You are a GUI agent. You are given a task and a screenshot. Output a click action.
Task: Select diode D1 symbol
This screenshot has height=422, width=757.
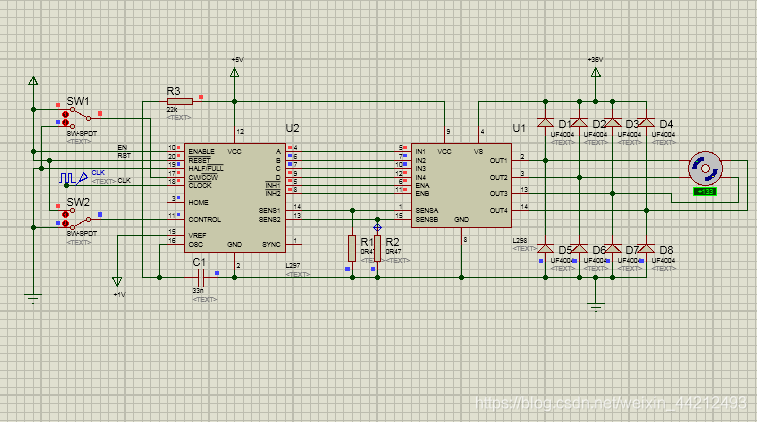[x=546, y=122]
